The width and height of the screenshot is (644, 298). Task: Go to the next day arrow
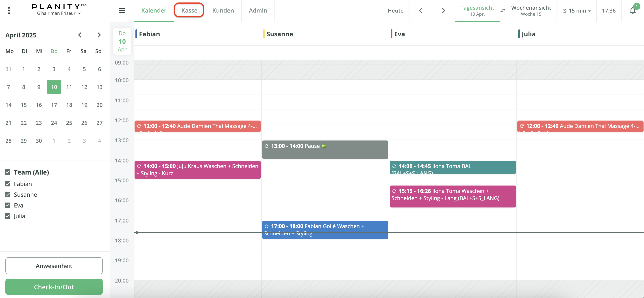click(443, 11)
